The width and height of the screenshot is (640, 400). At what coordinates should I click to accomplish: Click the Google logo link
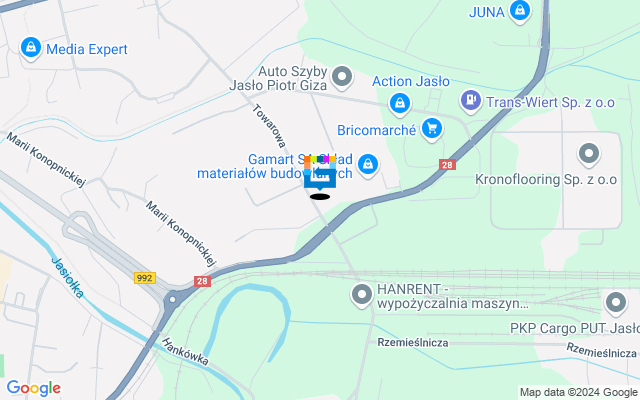(x=33, y=388)
